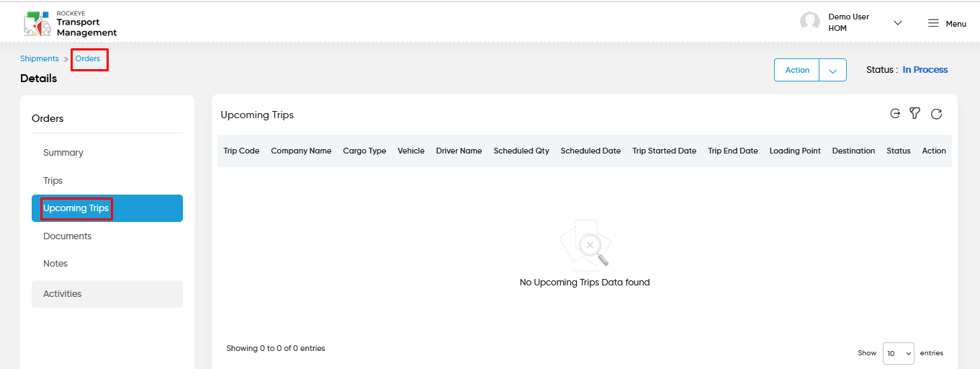This screenshot has height=369, width=980.
Task: Open the Documents section
Action: 68,236
